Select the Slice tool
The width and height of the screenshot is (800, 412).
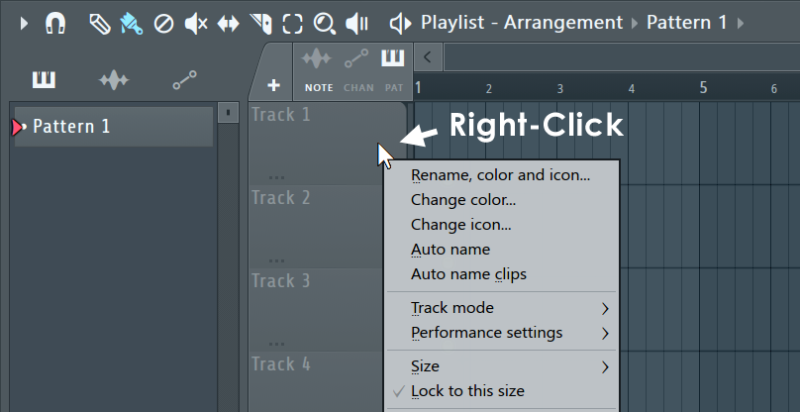pyautogui.click(x=260, y=22)
